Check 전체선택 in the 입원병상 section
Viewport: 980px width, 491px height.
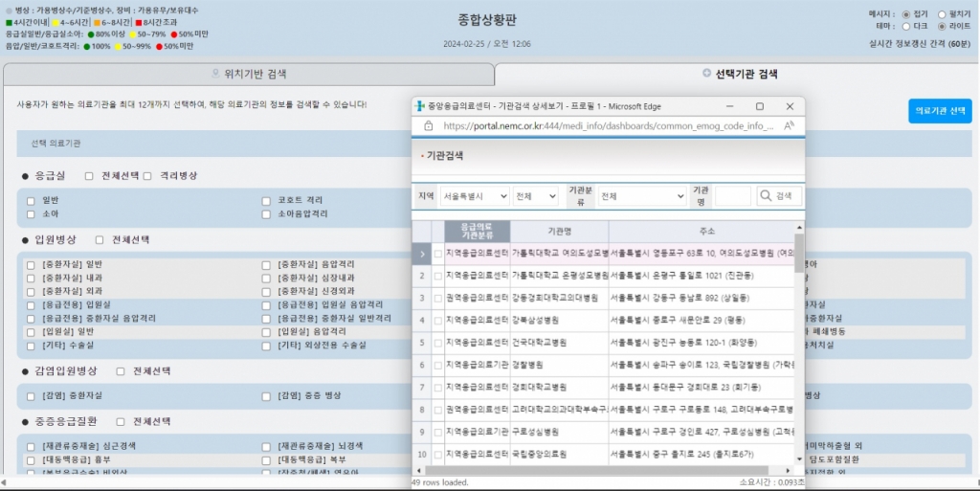pos(100,240)
